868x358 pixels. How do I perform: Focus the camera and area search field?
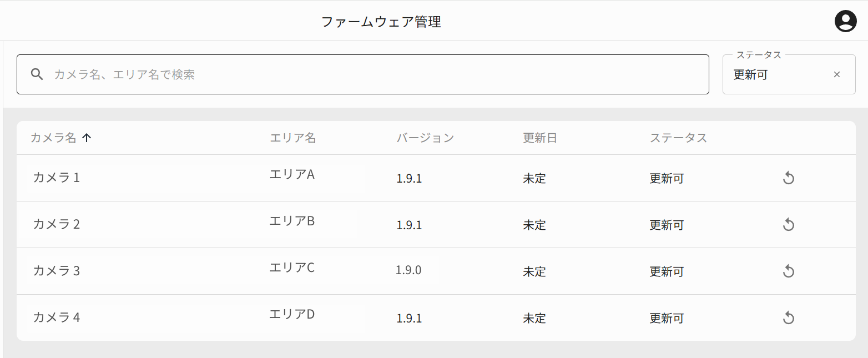pos(363,74)
